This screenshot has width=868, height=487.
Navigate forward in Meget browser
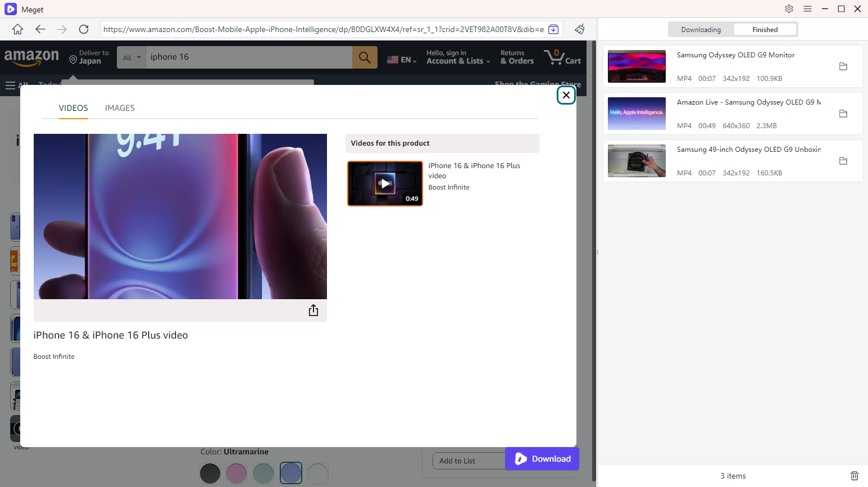[62, 29]
